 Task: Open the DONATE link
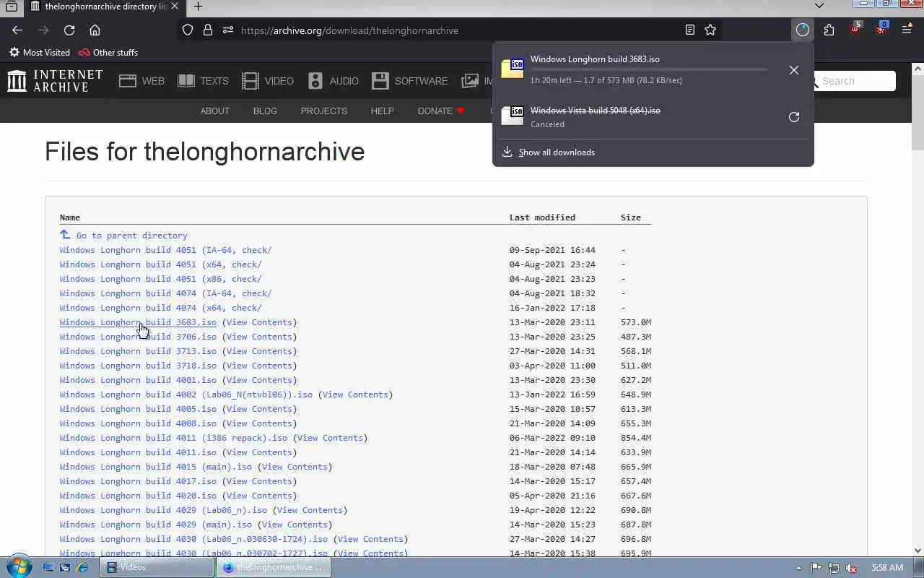click(441, 111)
